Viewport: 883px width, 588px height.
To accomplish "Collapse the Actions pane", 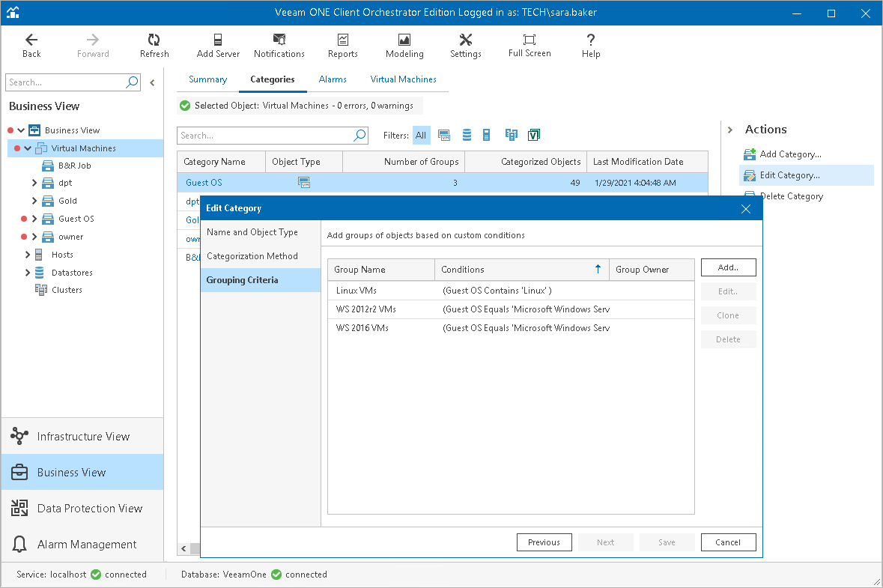I will (x=729, y=130).
